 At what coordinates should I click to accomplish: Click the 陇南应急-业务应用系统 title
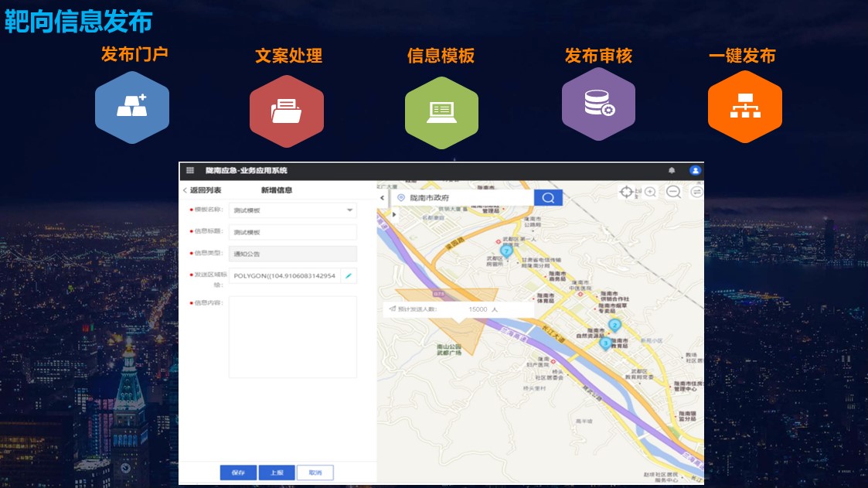247,171
